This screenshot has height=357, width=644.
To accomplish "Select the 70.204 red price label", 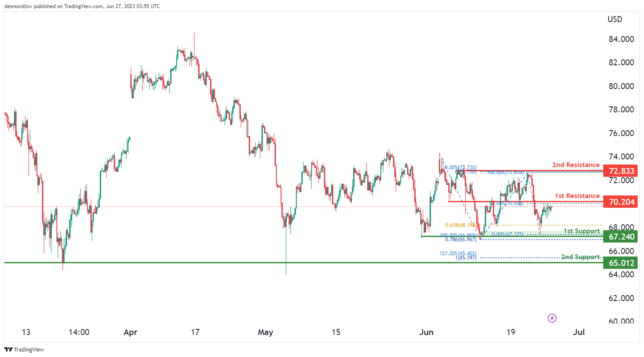I will tap(621, 202).
